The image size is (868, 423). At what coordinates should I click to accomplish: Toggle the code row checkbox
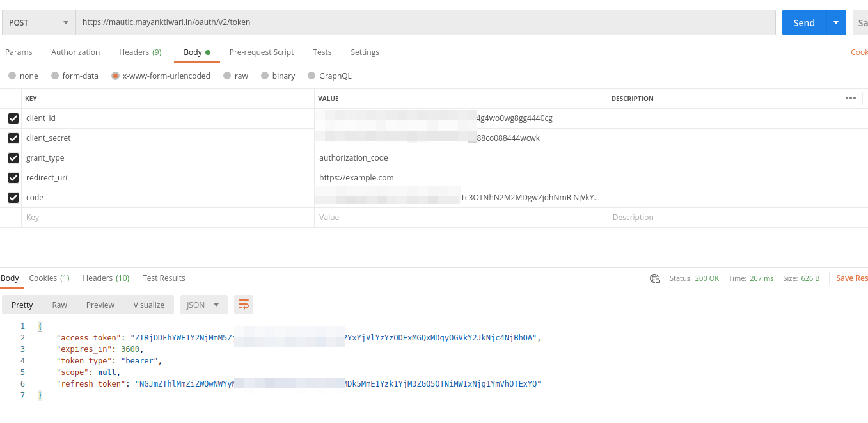13,198
